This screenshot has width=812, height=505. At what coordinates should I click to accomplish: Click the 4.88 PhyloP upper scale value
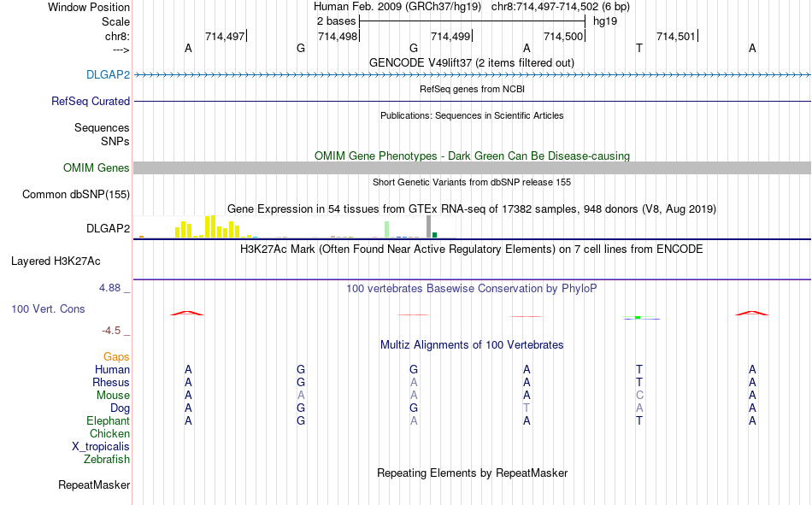(x=109, y=287)
